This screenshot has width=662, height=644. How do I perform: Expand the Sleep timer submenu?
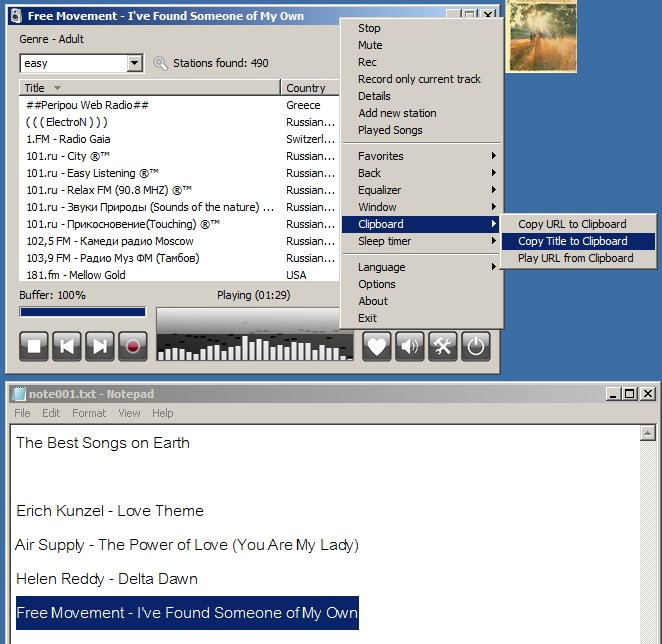[x=421, y=241]
